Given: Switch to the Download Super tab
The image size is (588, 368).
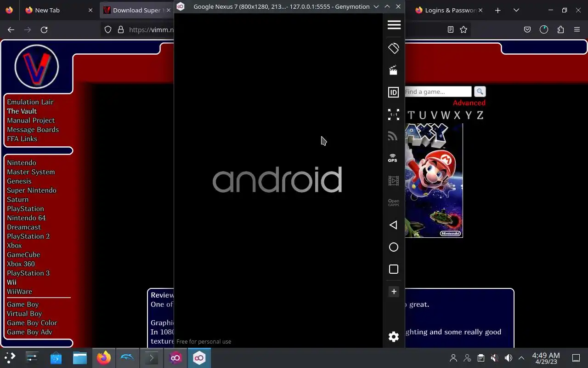Looking at the screenshot, I should click(137, 10).
